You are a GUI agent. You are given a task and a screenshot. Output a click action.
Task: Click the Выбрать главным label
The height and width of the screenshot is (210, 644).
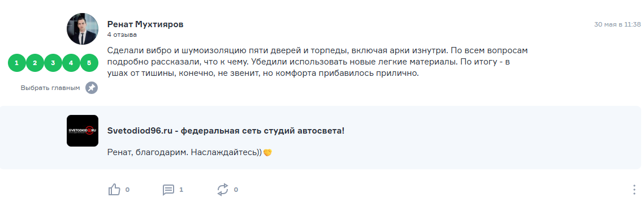click(50, 88)
